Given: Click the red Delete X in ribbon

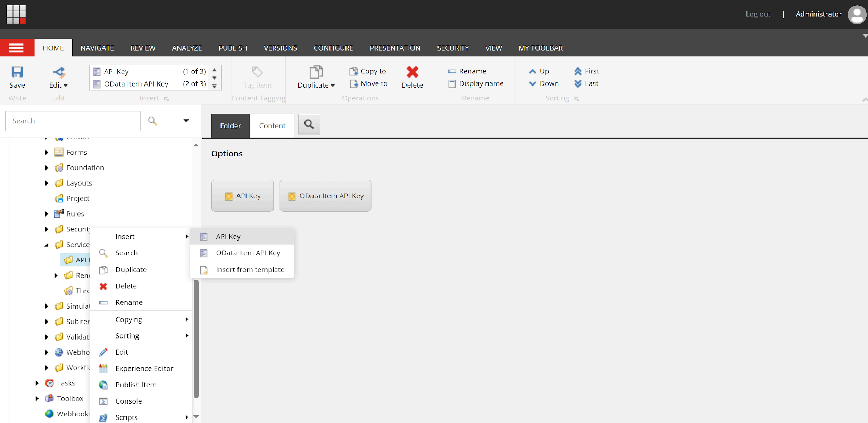Looking at the screenshot, I should pos(412,72).
